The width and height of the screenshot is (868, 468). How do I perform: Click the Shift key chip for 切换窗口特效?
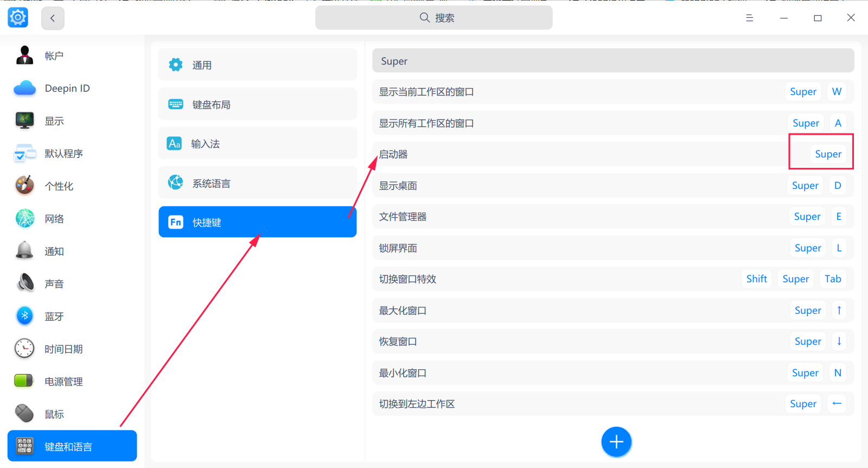[x=757, y=279]
